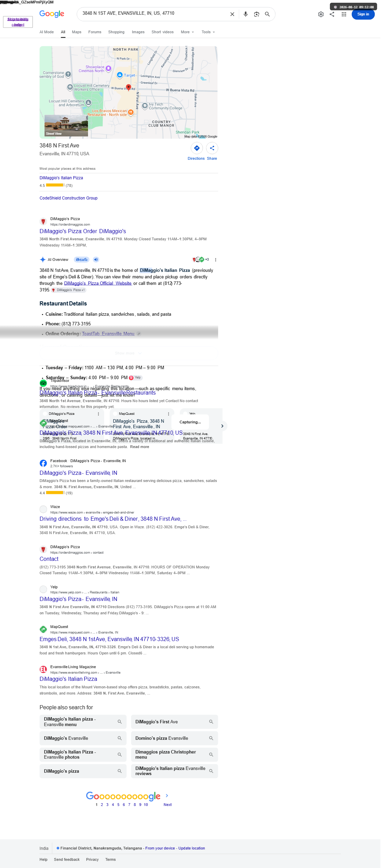The width and height of the screenshot is (385, 868).
Task: Click Ivy Tech Community College map marker
Action: [145, 106]
